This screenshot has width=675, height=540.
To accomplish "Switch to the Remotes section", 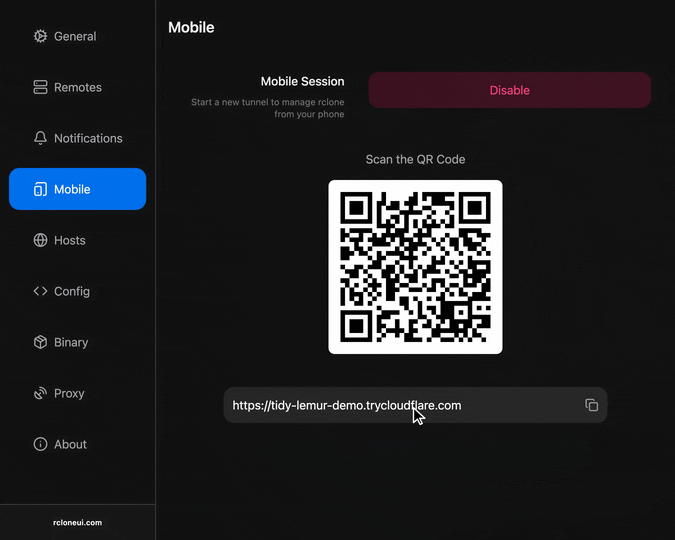I will [x=78, y=87].
